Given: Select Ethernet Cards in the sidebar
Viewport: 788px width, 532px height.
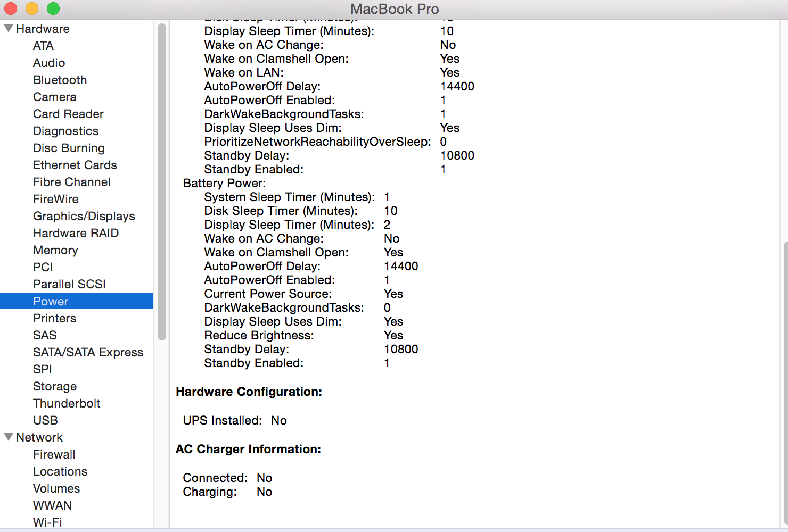Looking at the screenshot, I should point(75,165).
